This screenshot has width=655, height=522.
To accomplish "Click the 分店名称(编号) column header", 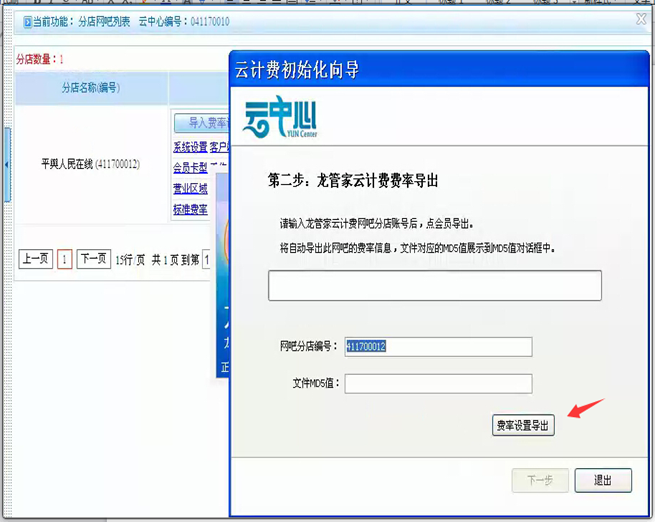I will pos(91,88).
